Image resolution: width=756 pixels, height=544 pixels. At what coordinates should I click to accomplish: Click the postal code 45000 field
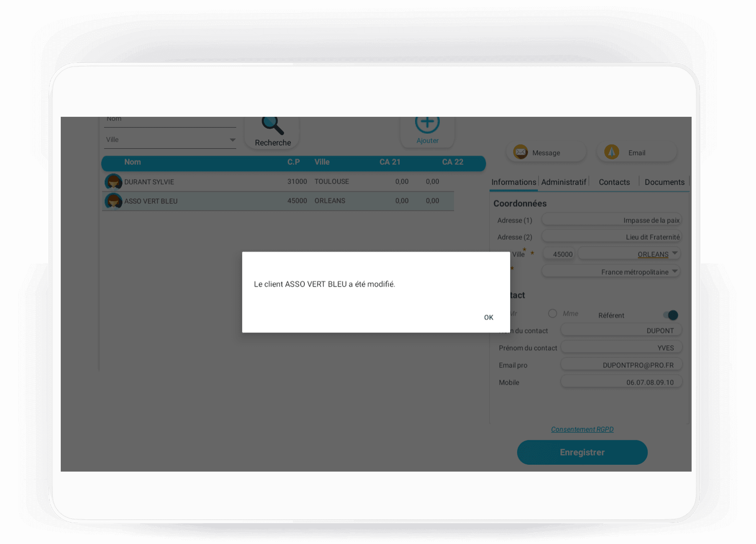coord(559,254)
